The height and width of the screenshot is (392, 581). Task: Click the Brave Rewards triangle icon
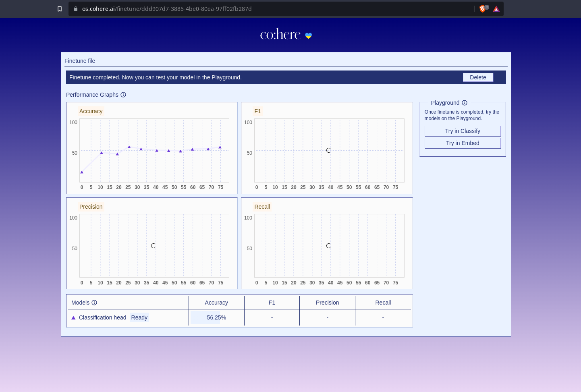click(x=496, y=9)
